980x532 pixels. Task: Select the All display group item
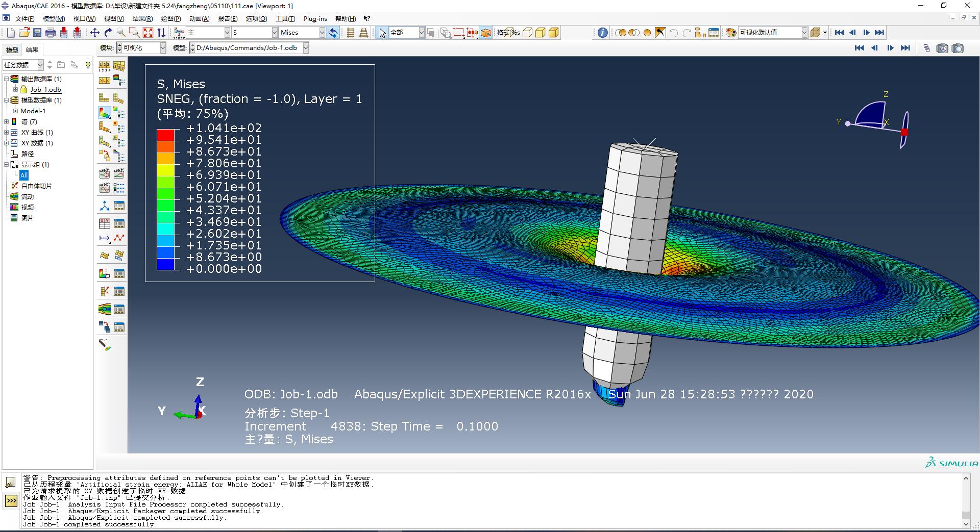24,175
